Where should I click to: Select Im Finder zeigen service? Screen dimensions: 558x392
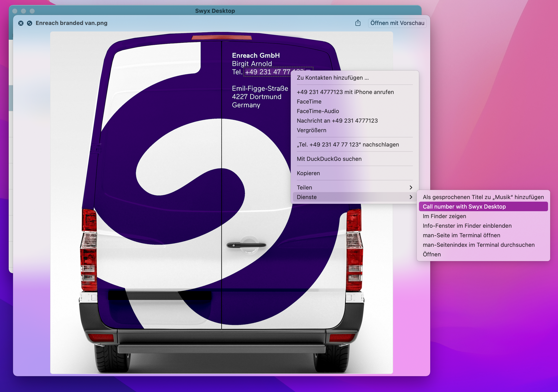(444, 216)
